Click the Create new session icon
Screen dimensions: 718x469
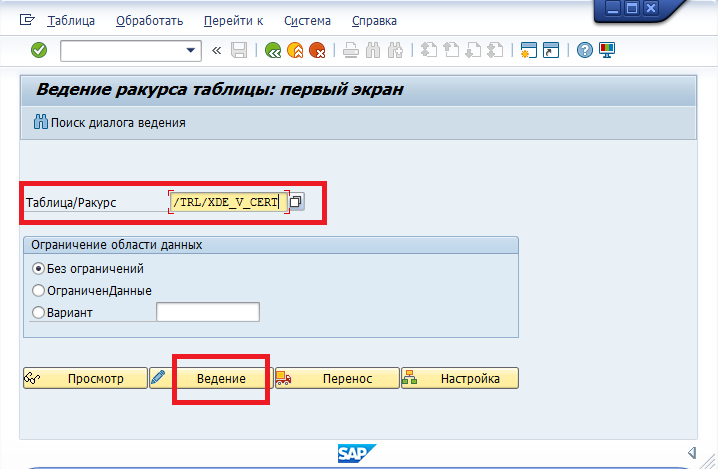(x=528, y=50)
